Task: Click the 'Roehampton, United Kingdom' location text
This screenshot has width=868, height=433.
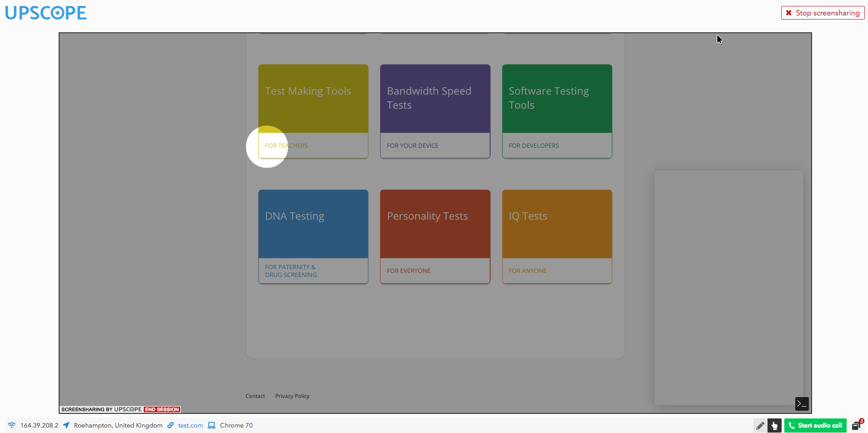Action: pyautogui.click(x=118, y=425)
